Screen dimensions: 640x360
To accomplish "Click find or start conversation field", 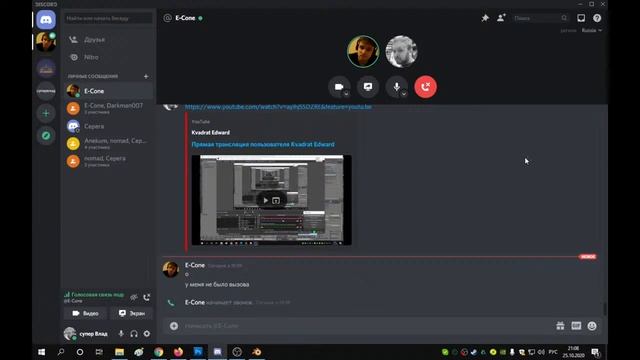I will click(108, 18).
